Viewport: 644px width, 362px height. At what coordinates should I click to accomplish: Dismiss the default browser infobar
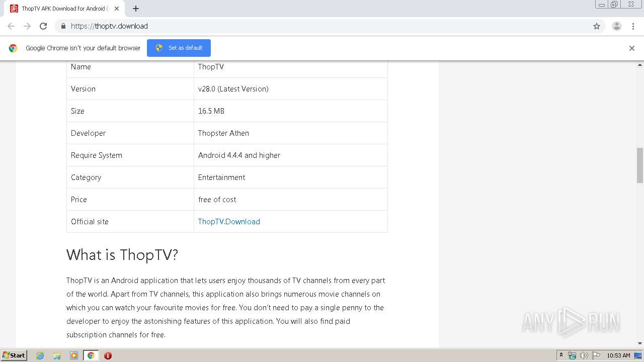point(632,48)
